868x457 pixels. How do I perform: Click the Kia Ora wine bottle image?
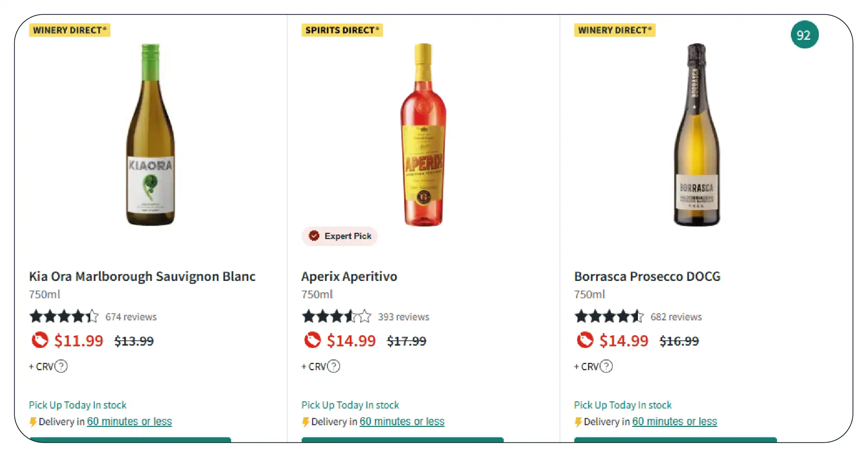[x=150, y=135]
